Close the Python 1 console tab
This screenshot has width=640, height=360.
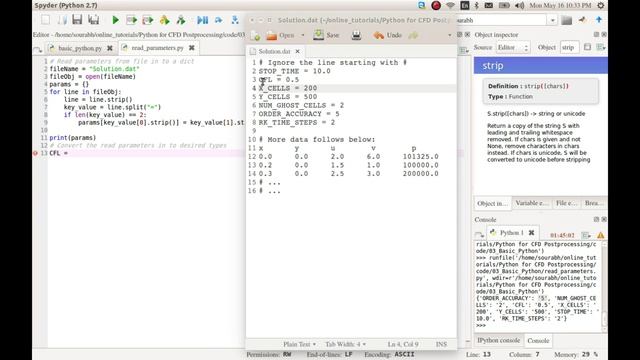(x=531, y=233)
